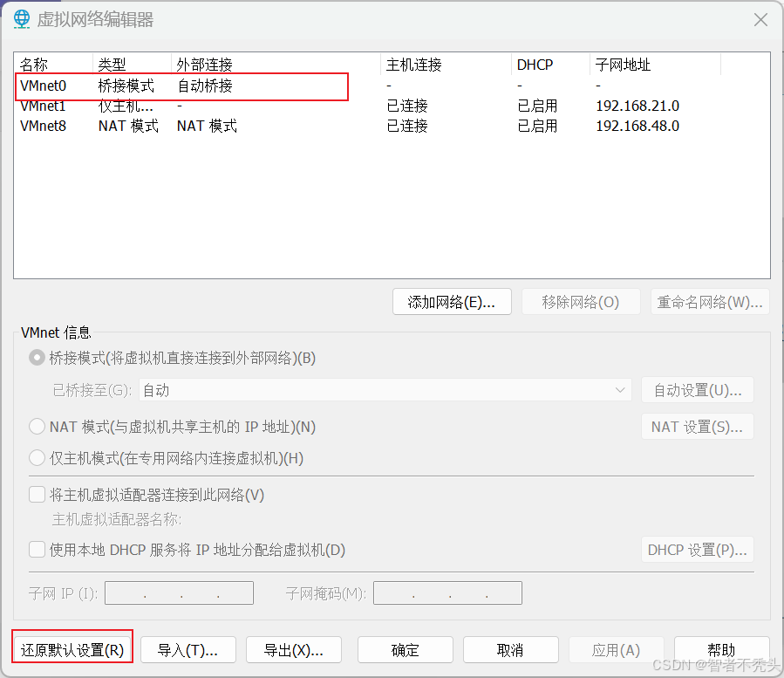
Task: Click the 主机连接 column header
Action: (447, 65)
